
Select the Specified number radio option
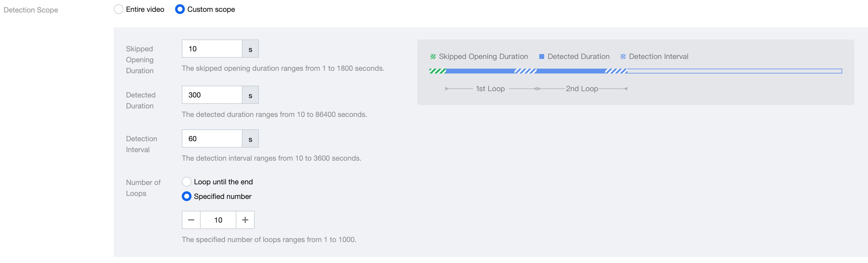coord(187,196)
